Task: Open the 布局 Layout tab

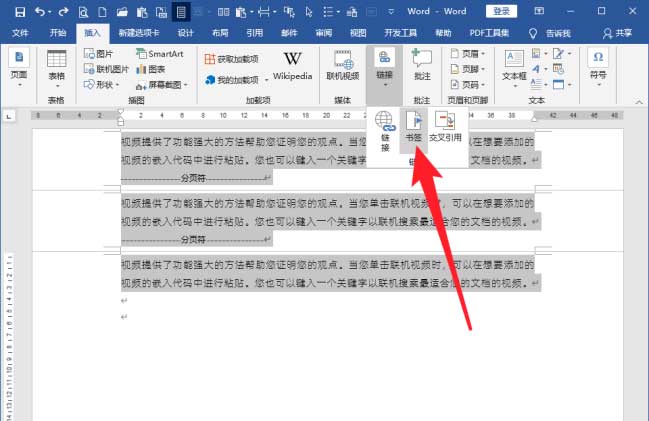Action: tap(219, 32)
